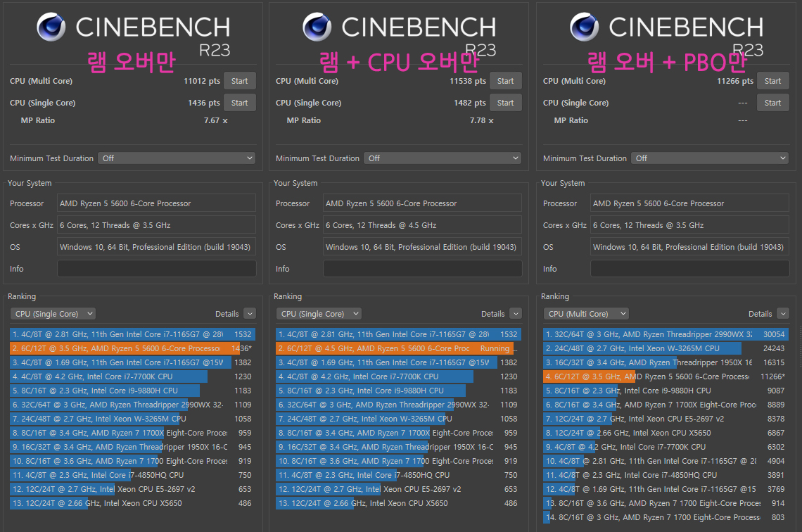Start Multi Core test in middle window
This screenshot has height=532, width=802.
tap(505, 81)
